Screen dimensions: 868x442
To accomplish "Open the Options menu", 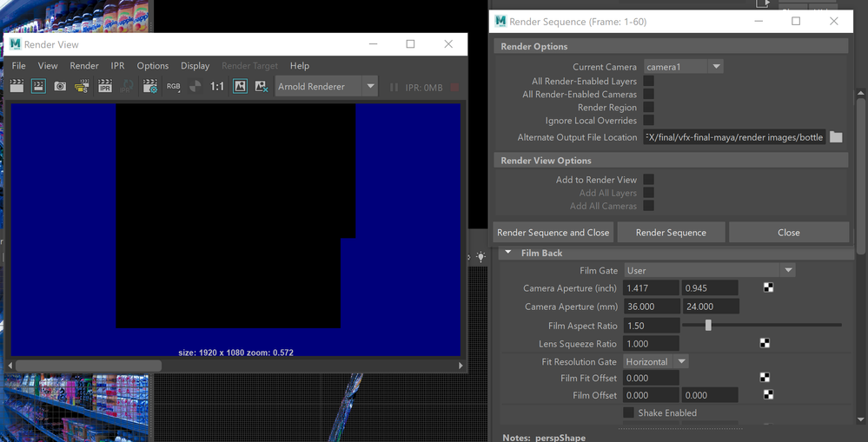I will tap(153, 66).
